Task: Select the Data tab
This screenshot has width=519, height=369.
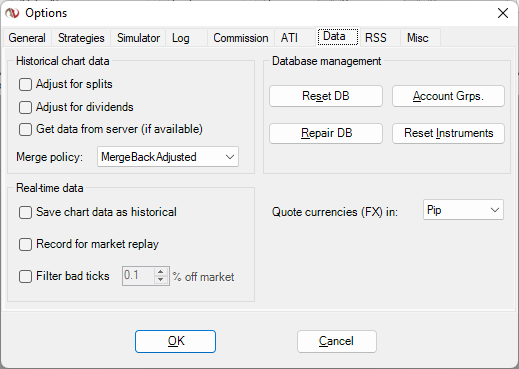Action: [337, 36]
